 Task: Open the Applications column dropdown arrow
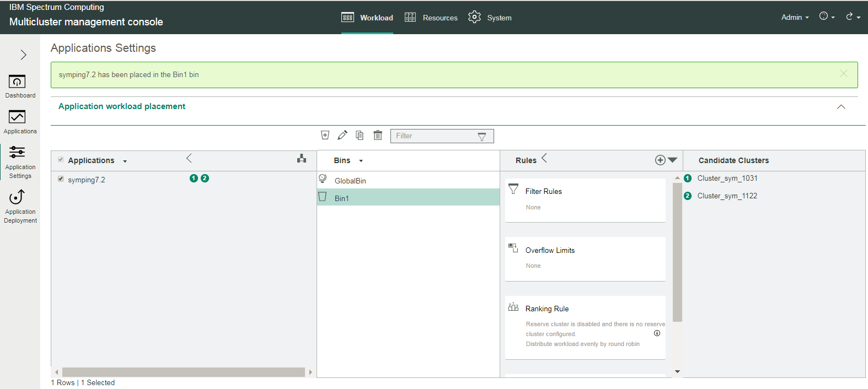(x=125, y=161)
